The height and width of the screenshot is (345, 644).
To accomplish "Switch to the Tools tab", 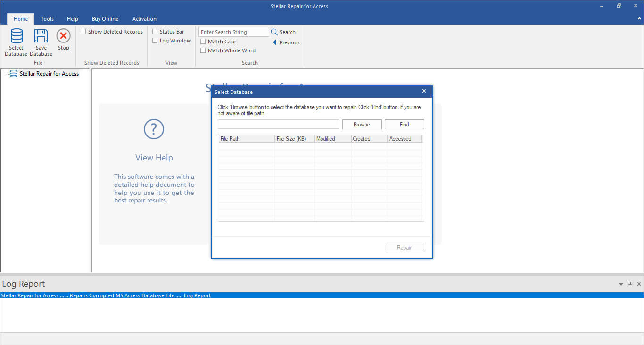I will 47,19.
